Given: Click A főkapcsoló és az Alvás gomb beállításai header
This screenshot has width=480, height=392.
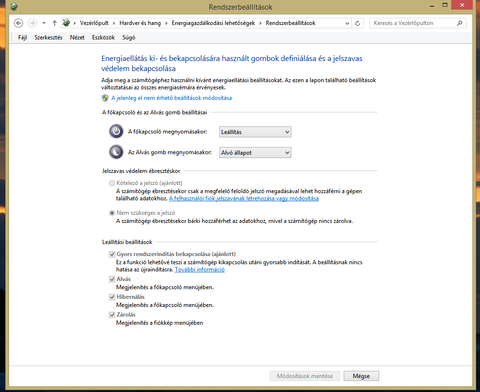Looking at the screenshot, I should (155, 112).
